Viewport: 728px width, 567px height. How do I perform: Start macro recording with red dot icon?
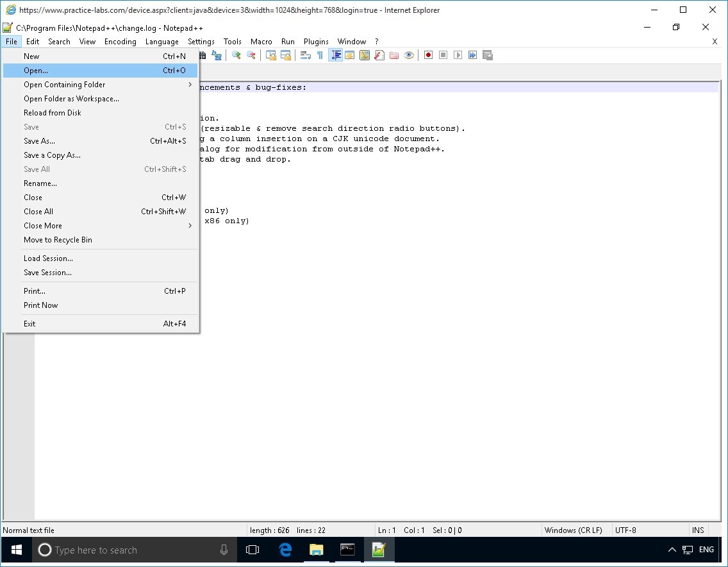[x=428, y=55]
